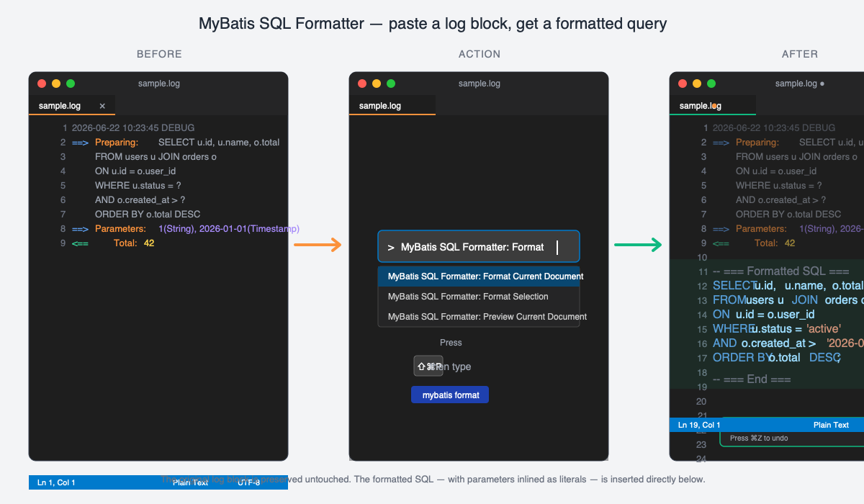Click the red close dot in BEFORE window
864x504 pixels.
click(42, 84)
